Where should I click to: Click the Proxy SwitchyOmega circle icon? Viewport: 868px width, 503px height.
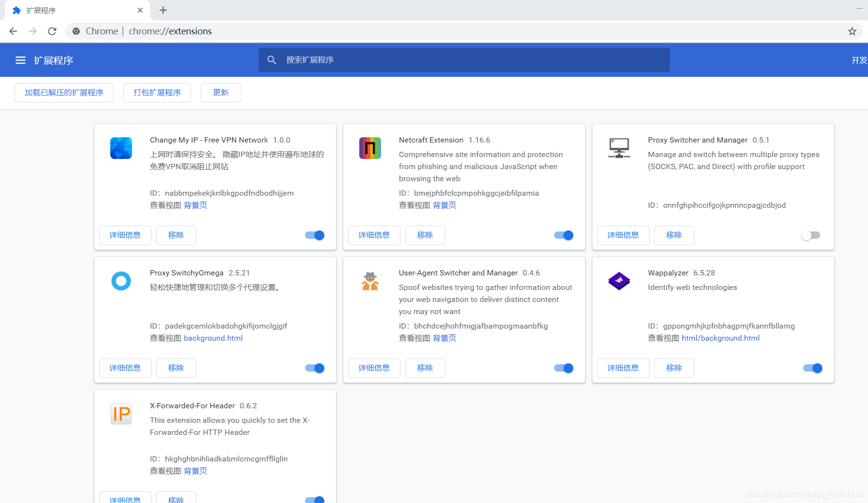[x=121, y=281]
